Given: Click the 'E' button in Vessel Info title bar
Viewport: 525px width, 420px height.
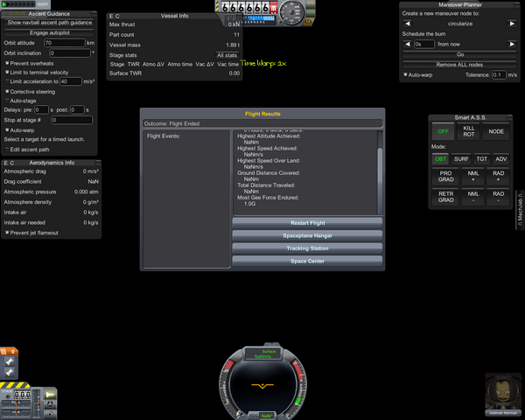Looking at the screenshot, I should (x=111, y=16).
